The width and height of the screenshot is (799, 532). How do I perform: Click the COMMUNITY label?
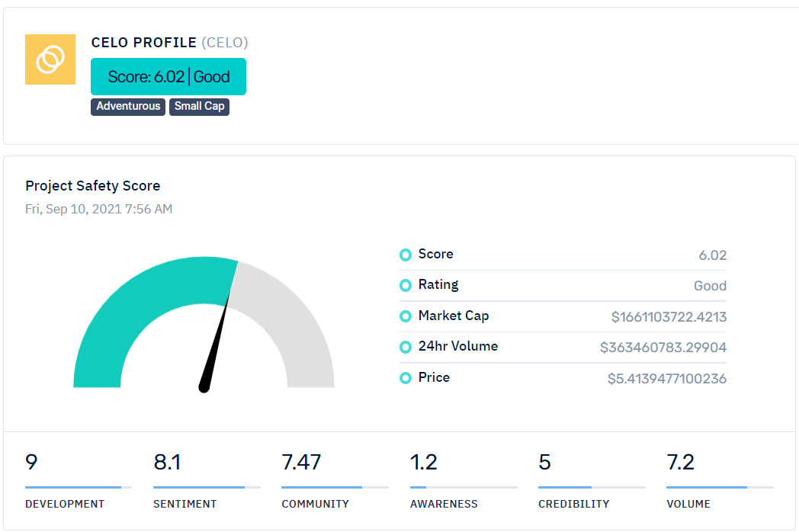tap(316, 504)
